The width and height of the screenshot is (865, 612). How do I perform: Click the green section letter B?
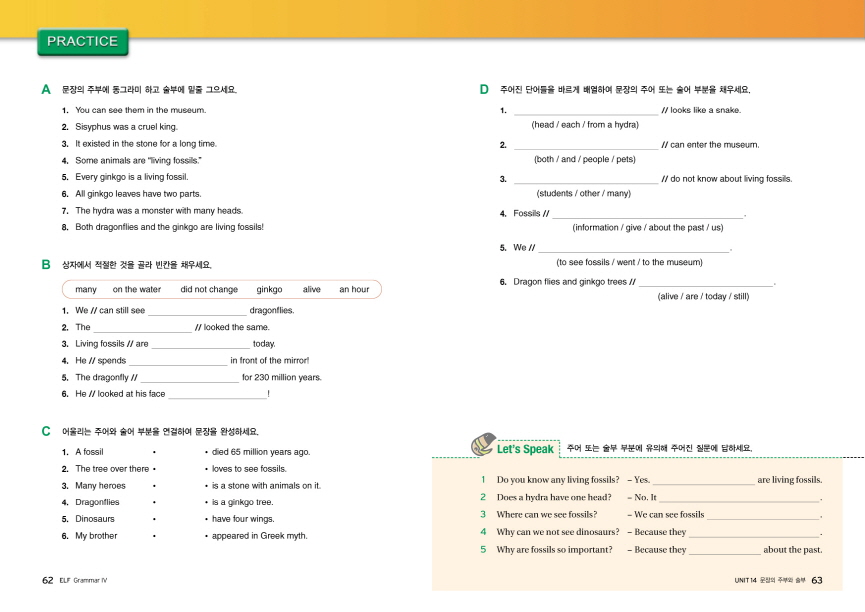tap(46, 265)
